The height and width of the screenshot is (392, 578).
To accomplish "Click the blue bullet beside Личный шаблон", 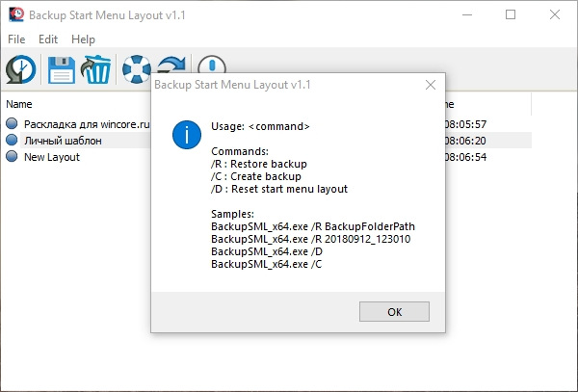I will [12, 140].
